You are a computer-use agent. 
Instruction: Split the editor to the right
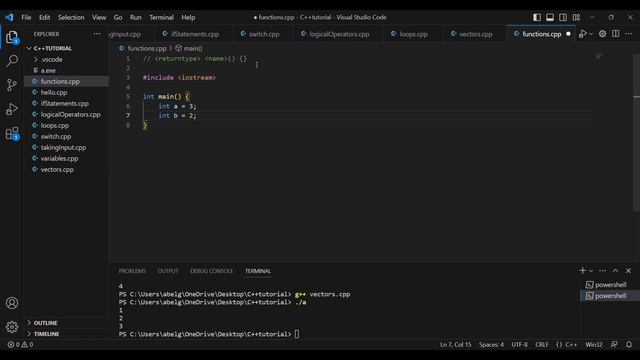[616, 34]
